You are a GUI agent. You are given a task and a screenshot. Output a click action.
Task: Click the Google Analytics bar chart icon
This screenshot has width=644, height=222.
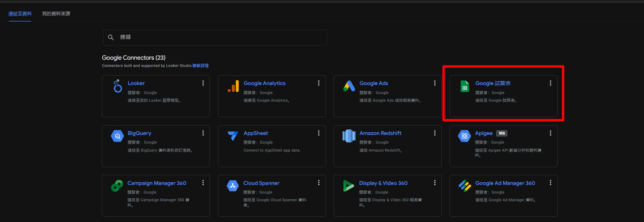(x=233, y=86)
